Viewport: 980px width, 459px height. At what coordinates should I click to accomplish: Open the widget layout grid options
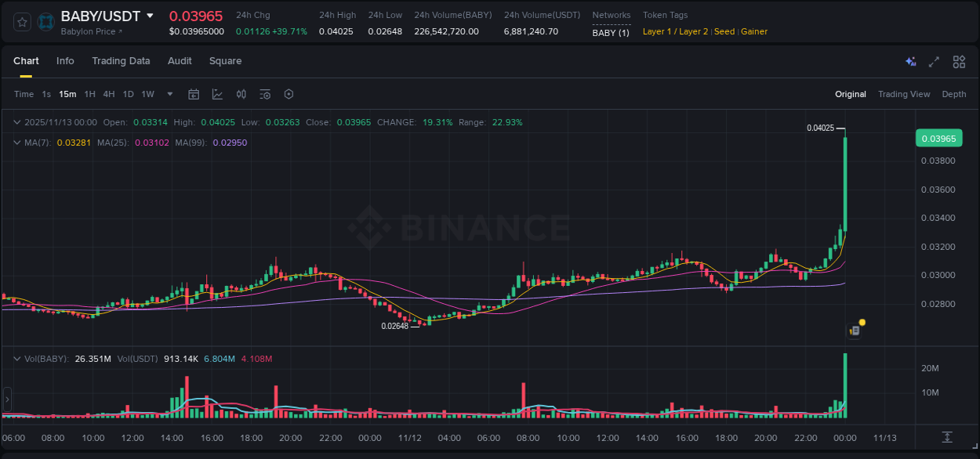click(959, 61)
